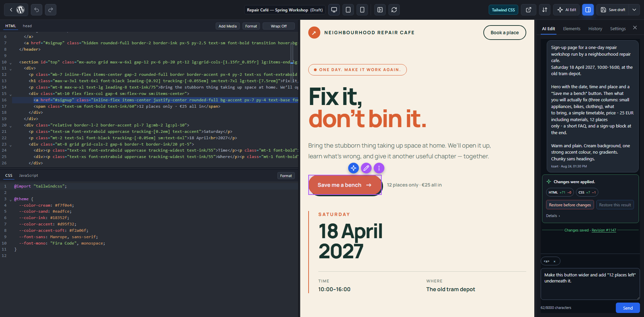Undo the last edit
Screen dimensions: 644x317
37,10
